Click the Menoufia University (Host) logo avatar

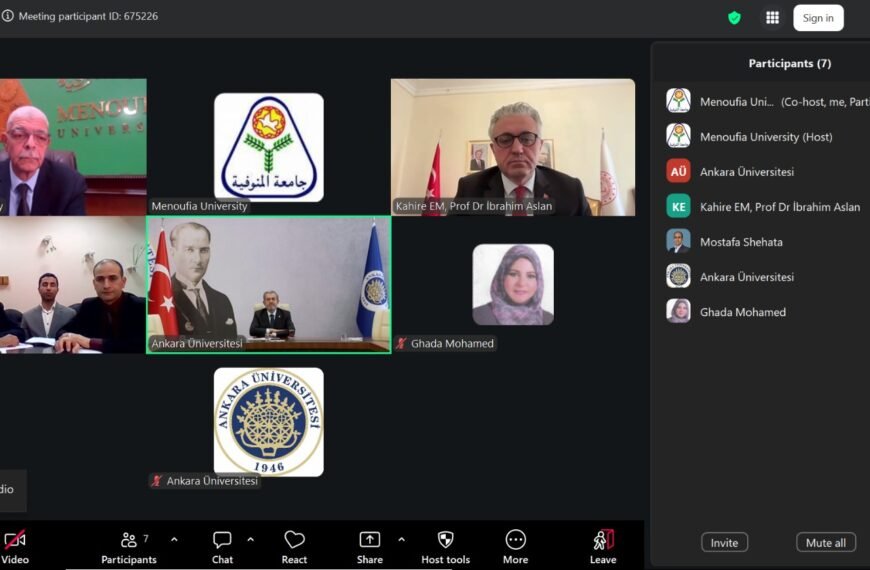[678, 137]
